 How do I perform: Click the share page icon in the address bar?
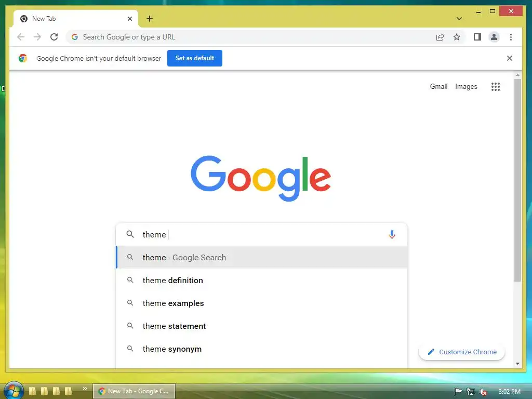click(440, 37)
